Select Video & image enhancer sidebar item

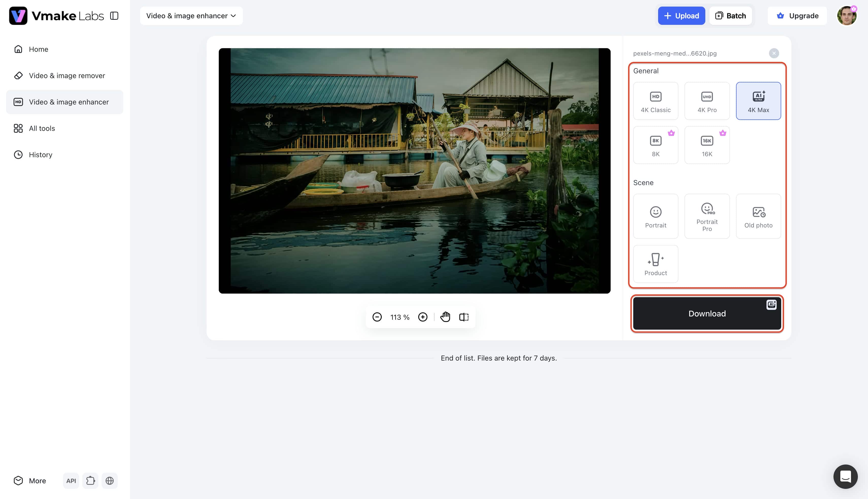pos(64,102)
